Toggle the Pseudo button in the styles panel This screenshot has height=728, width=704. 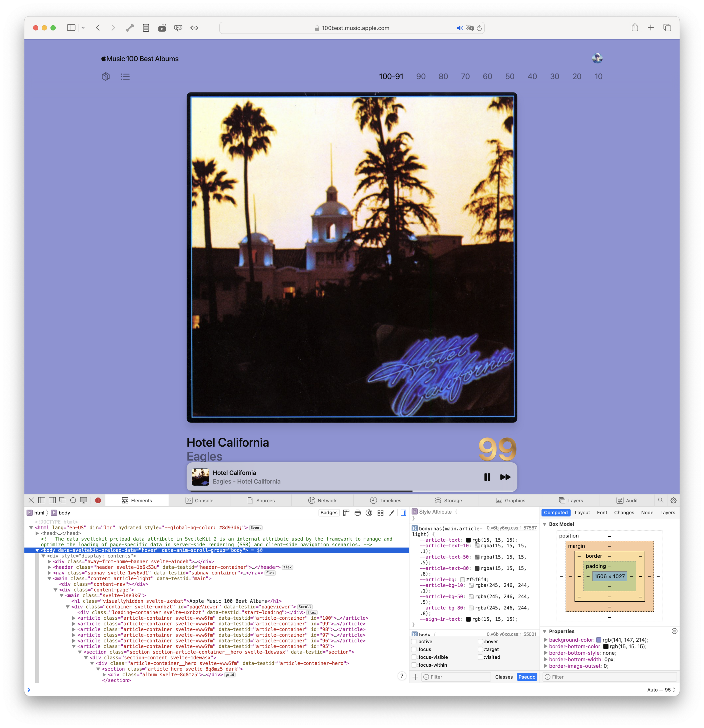tap(527, 677)
